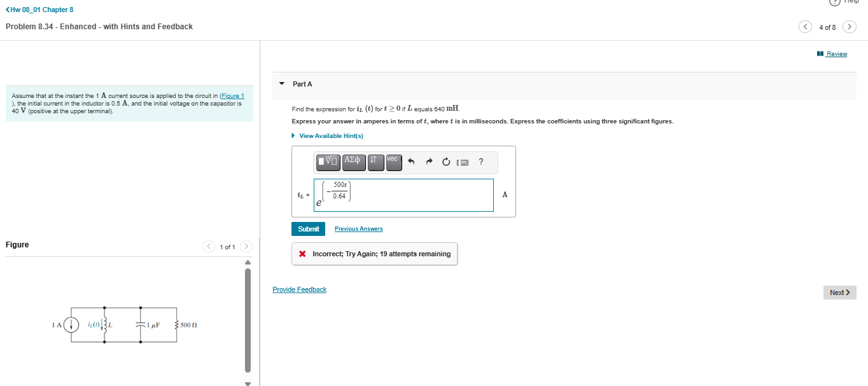Viewport: 868px width, 386px height.
Task: Select the vec vector notation icon
Action: (x=393, y=162)
